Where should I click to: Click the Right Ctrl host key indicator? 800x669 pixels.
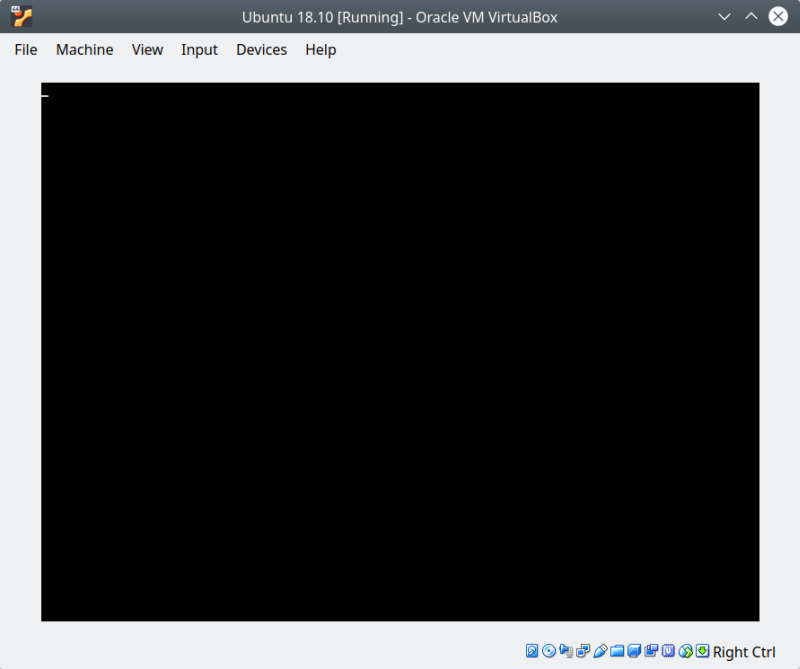coord(744,651)
